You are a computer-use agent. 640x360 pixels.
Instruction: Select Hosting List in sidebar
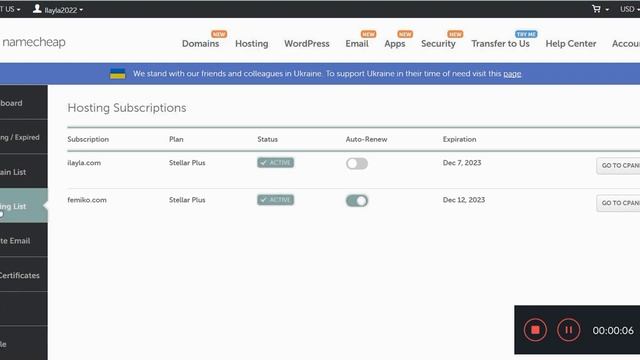click(x=24, y=206)
